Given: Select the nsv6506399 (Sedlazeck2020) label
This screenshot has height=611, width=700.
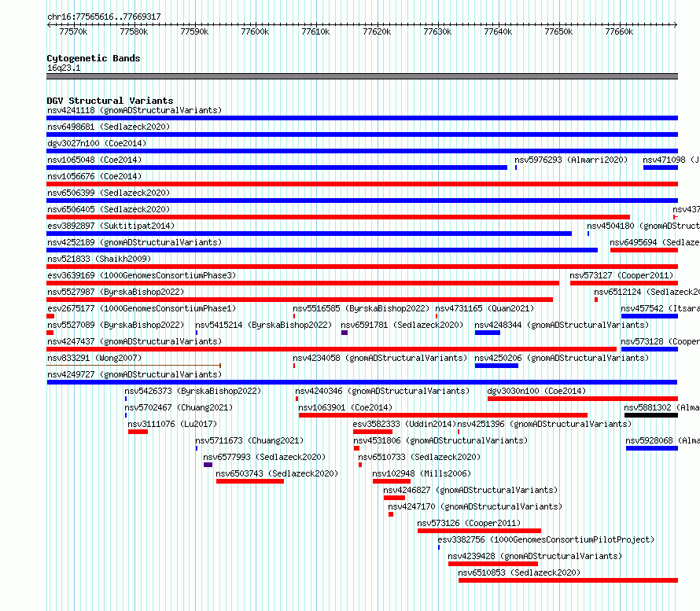Looking at the screenshot, I should point(109,193).
